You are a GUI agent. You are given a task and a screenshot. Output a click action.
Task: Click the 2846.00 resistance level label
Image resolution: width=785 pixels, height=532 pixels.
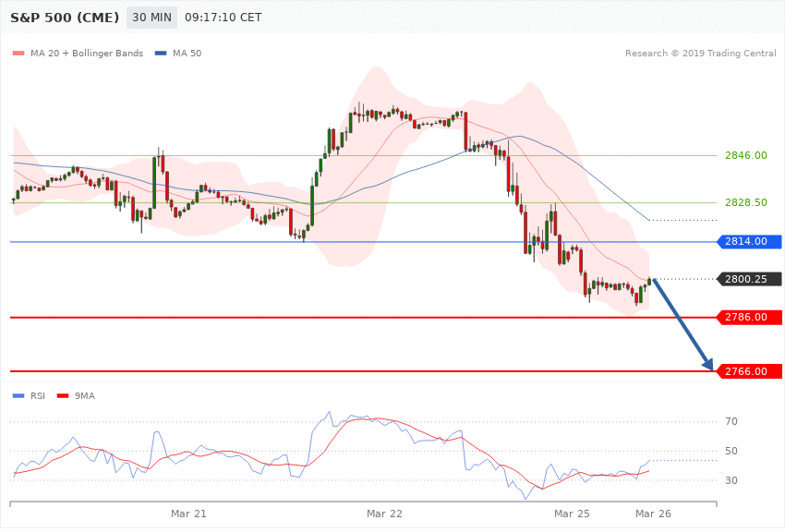tap(746, 156)
